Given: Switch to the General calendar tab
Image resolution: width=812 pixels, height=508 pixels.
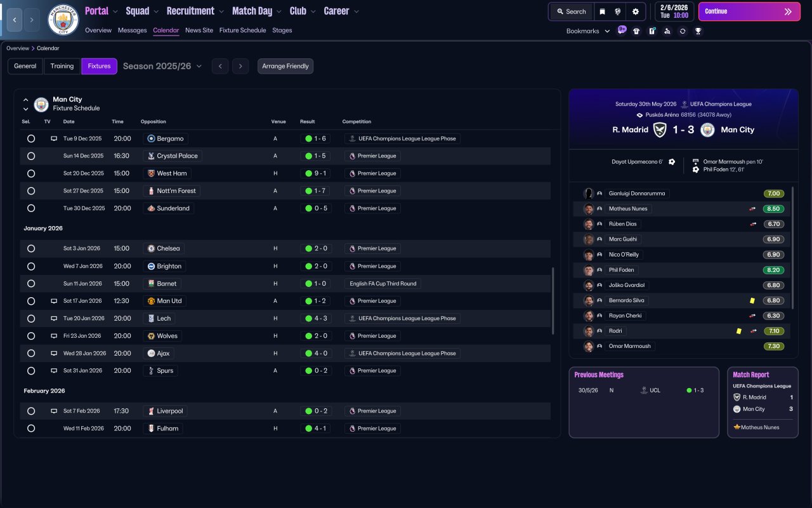Looking at the screenshot, I should coord(25,66).
